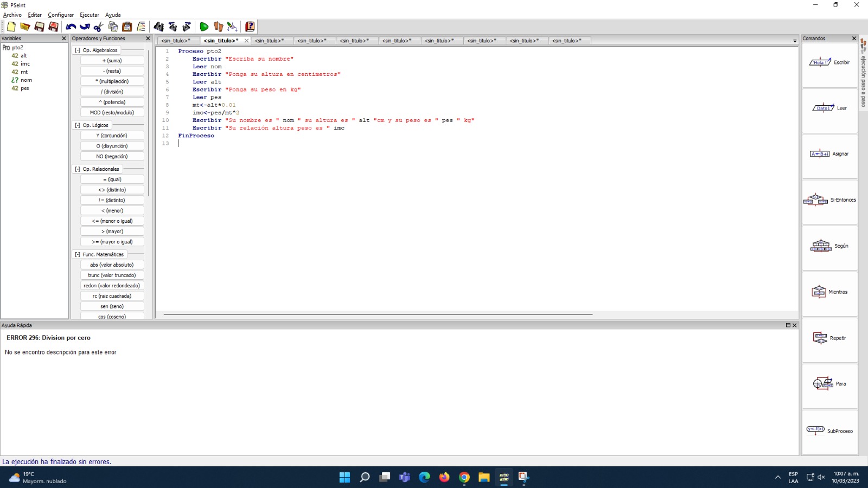Paste from clipboard icon

pyautogui.click(x=127, y=27)
